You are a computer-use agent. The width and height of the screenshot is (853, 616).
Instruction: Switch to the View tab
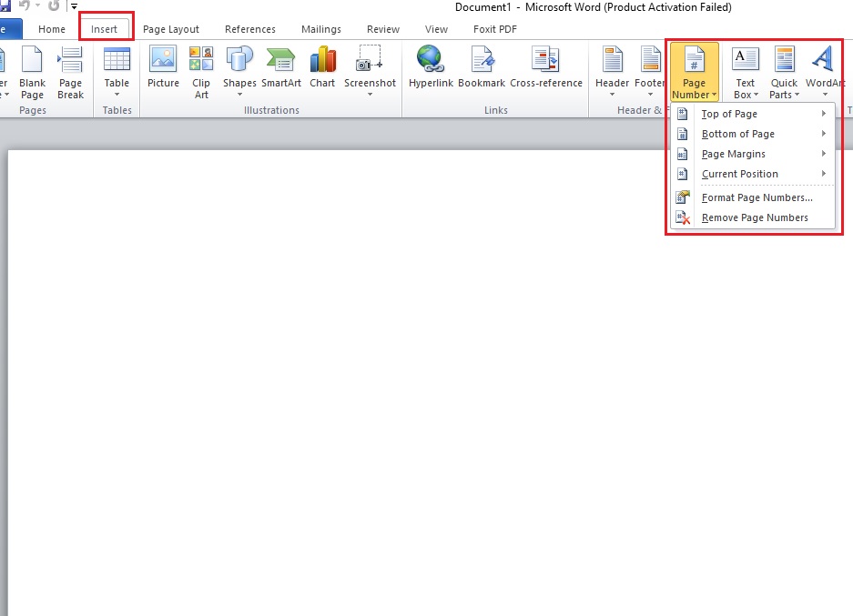tap(436, 29)
